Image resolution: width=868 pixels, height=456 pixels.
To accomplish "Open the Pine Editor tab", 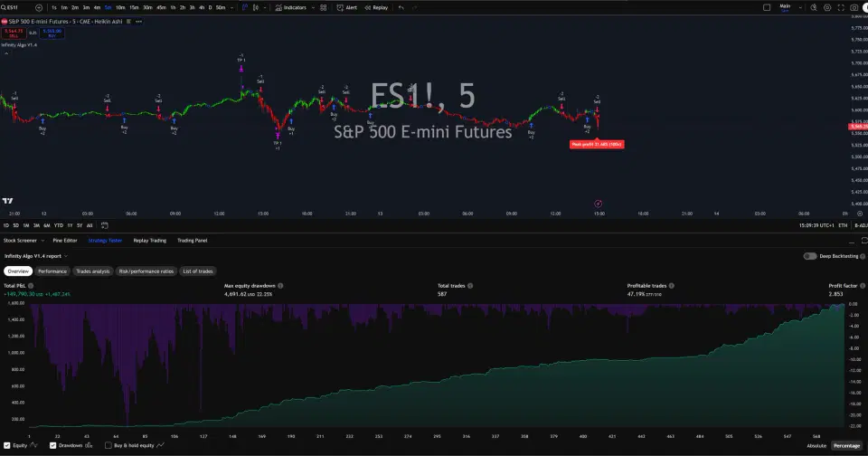I will (x=65, y=241).
